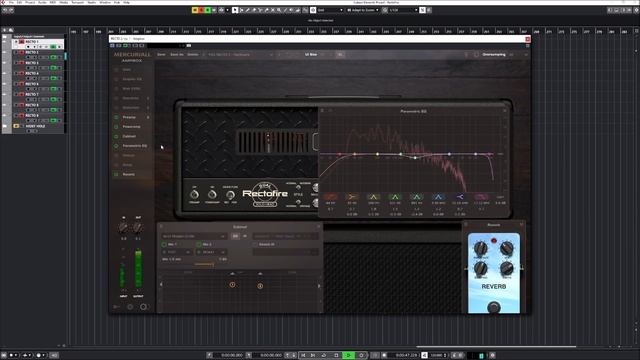Open the Audio menu
640x360 pixels.
[x=42, y=2]
